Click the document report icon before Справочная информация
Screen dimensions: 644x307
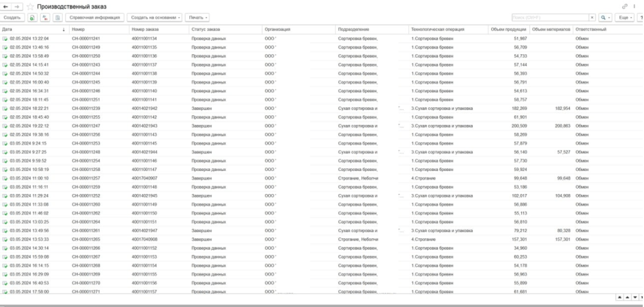pyautogui.click(x=58, y=18)
